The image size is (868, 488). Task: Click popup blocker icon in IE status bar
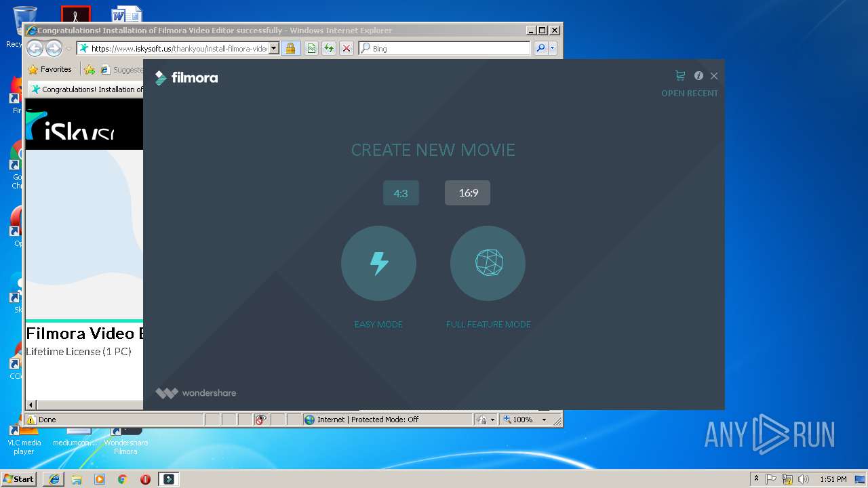[x=260, y=420]
